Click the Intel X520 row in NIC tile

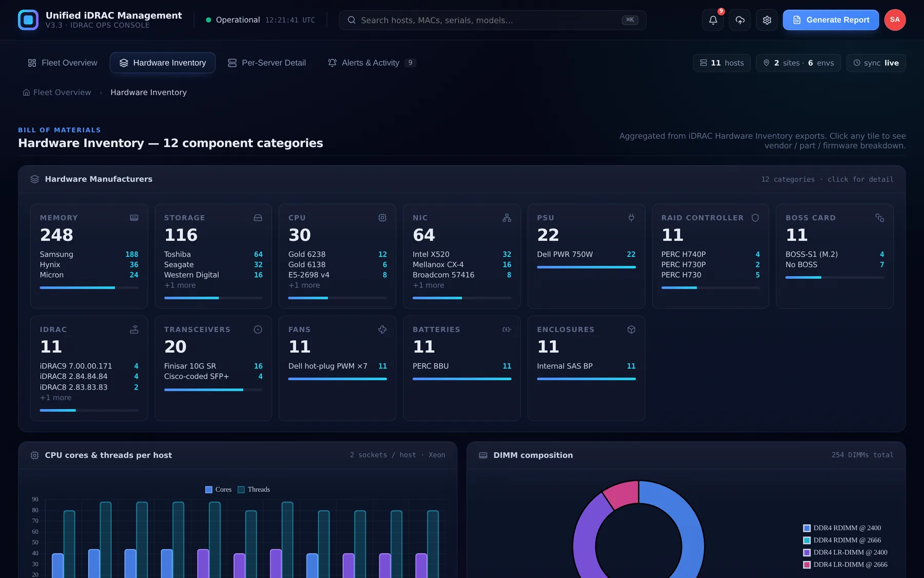click(461, 254)
